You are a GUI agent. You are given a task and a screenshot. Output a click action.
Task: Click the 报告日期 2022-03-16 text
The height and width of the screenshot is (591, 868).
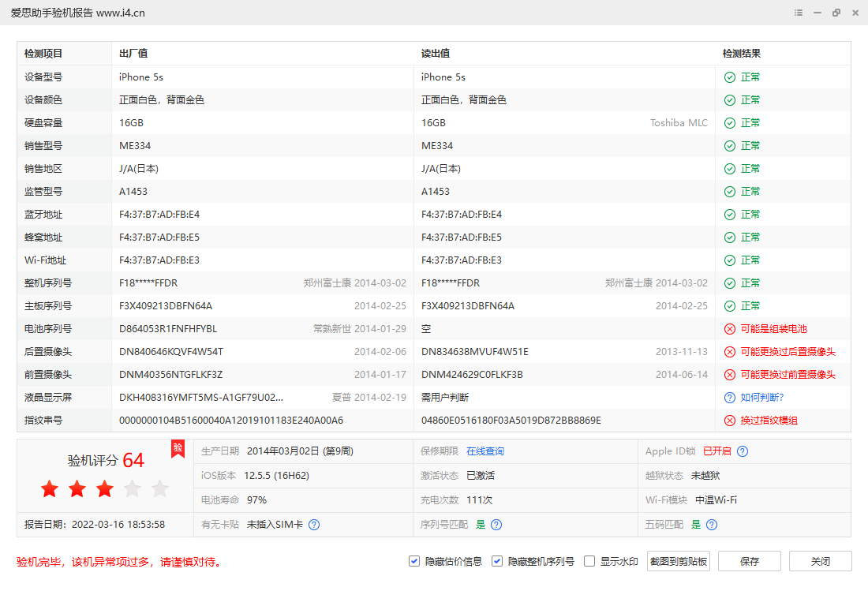pos(95,525)
